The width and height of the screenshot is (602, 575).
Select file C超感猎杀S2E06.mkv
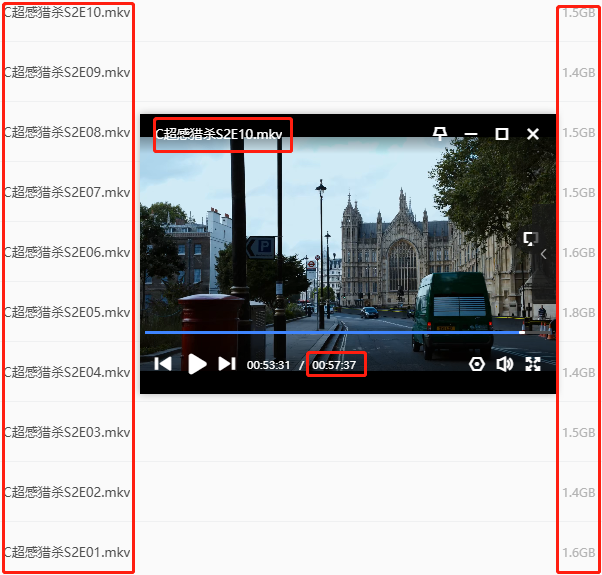(68, 253)
